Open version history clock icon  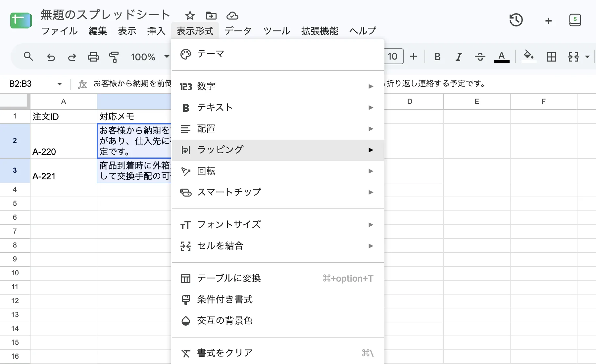click(x=516, y=20)
